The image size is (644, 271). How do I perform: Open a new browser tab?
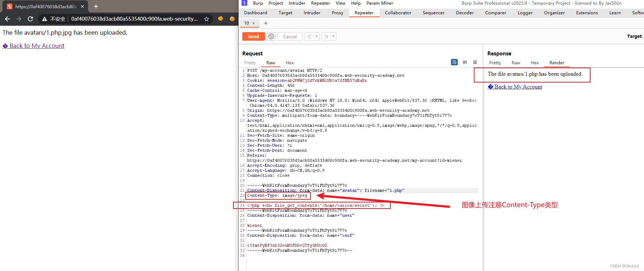pyautogui.click(x=96, y=6)
